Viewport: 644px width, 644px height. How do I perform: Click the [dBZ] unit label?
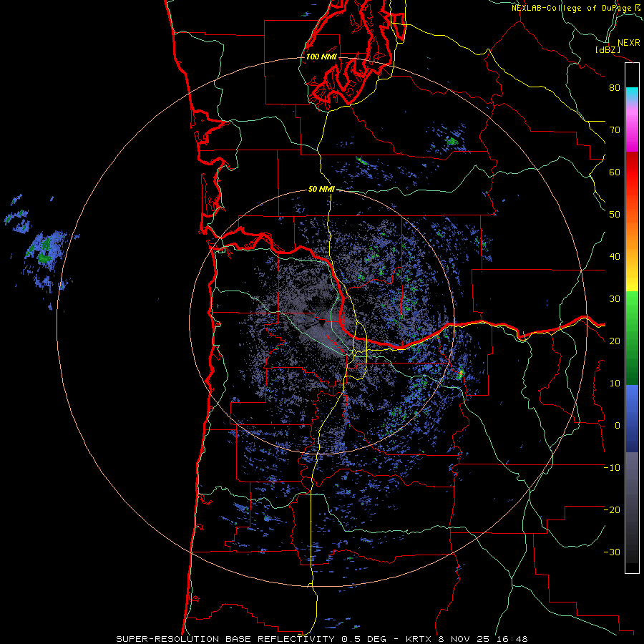pyautogui.click(x=608, y=49)
